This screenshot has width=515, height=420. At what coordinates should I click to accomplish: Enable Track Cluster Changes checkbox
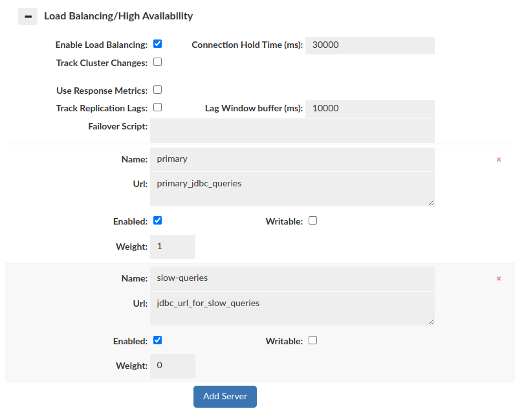(x=157, y=62)
